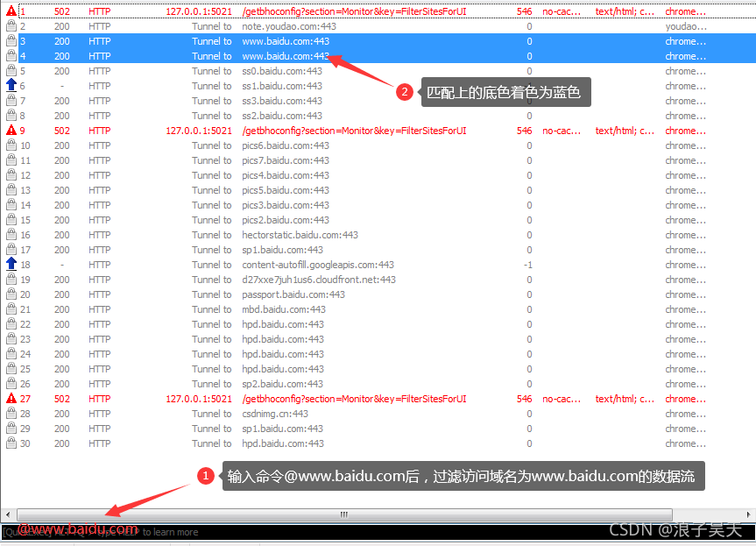Click the right scroll arrow of horizontal scrollbar
Viewport: 756px width, 546px height.
749,514
